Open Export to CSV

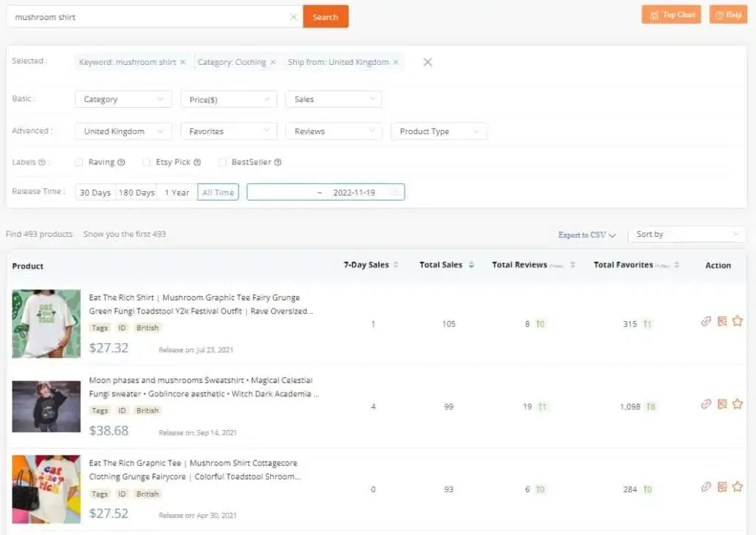585,234
